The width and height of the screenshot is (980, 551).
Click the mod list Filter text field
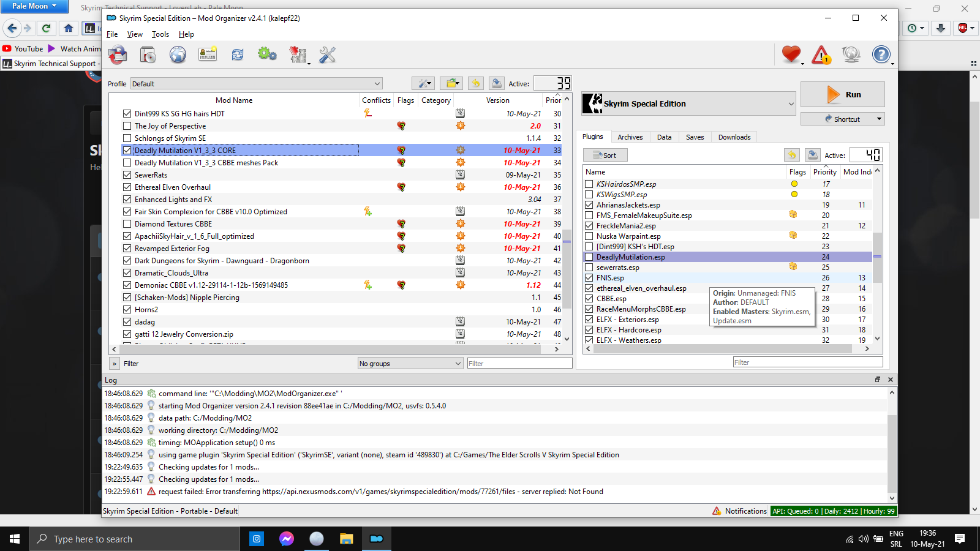519,363
